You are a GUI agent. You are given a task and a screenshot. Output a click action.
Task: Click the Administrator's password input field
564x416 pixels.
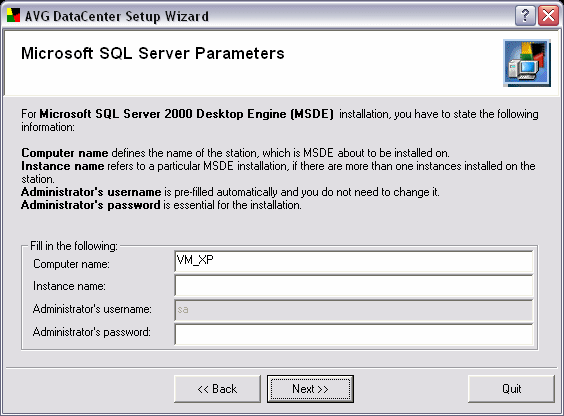(x=353, y=334)
